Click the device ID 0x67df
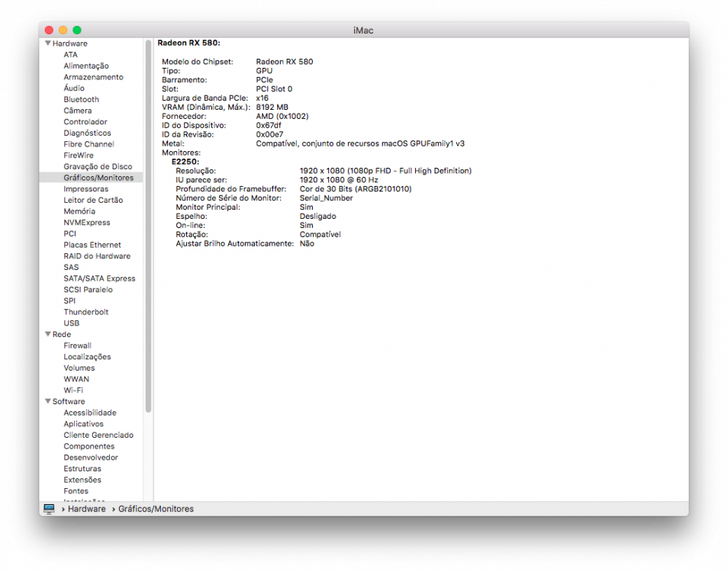 [269, 125]
